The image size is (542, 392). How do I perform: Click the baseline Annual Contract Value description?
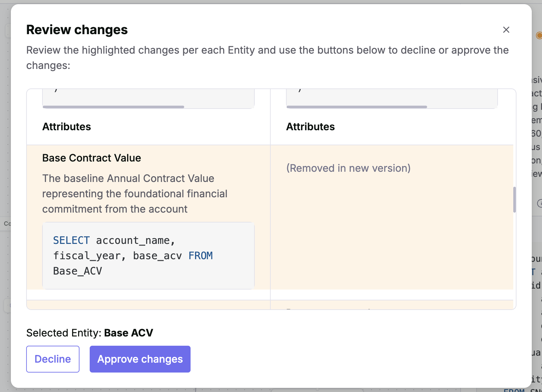(x=135, y=194)
